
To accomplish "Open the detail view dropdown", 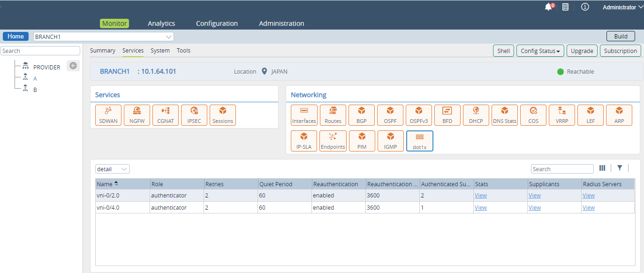I will 113,169.
